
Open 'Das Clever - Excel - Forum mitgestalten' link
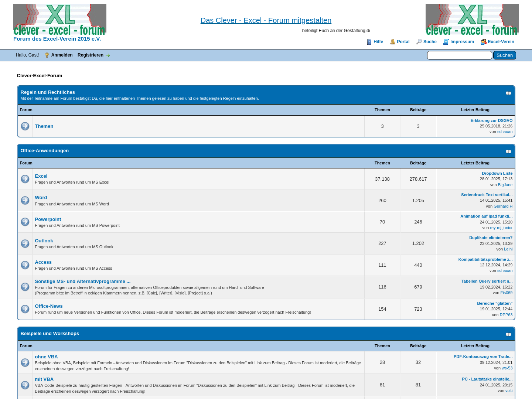tap(266, 20)
